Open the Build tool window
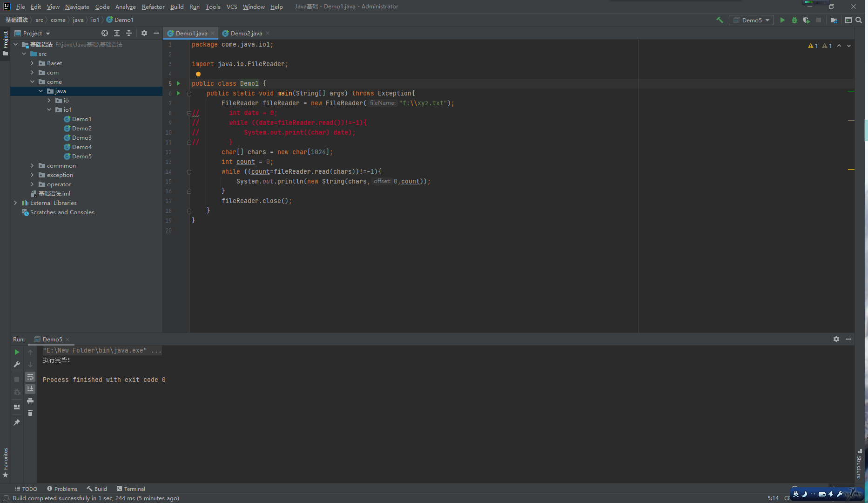 97,489
